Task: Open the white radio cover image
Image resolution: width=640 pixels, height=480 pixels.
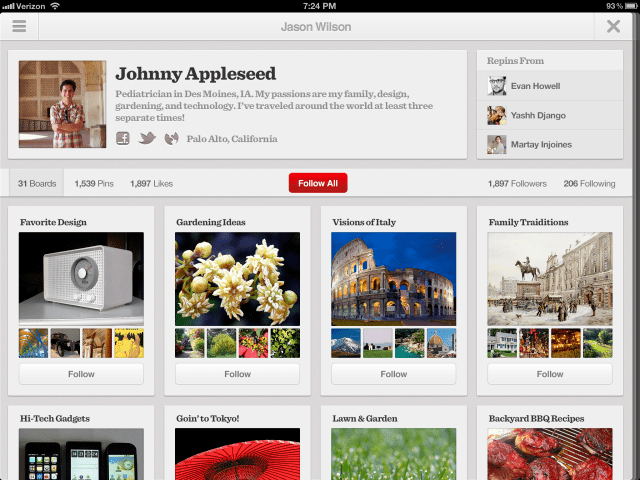Action: [x=81, y=279]
